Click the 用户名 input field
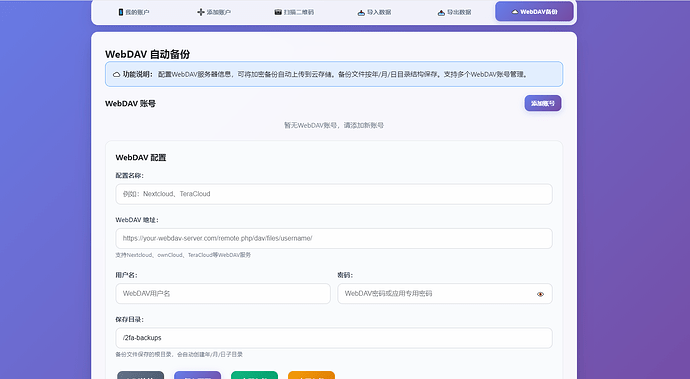 [x=223, y=294]
